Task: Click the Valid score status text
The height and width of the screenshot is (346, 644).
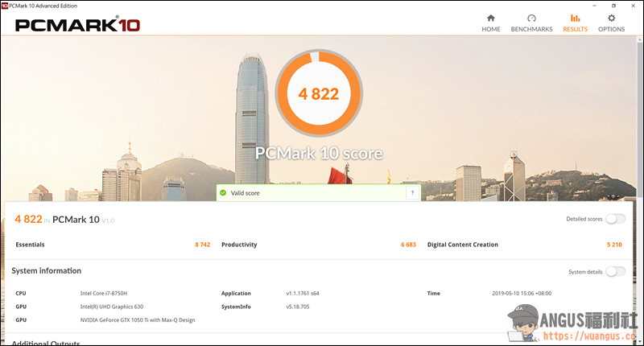Action: click(x=246, y=193)
